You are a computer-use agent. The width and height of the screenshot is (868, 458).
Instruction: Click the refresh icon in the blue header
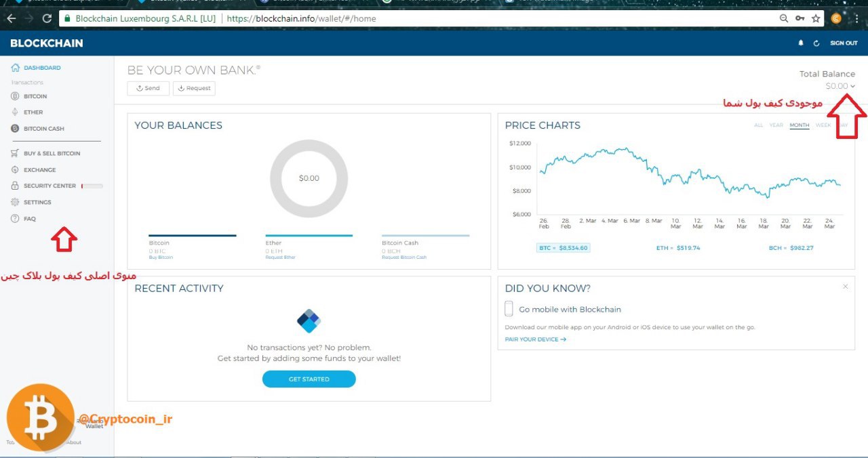[816, 43]
